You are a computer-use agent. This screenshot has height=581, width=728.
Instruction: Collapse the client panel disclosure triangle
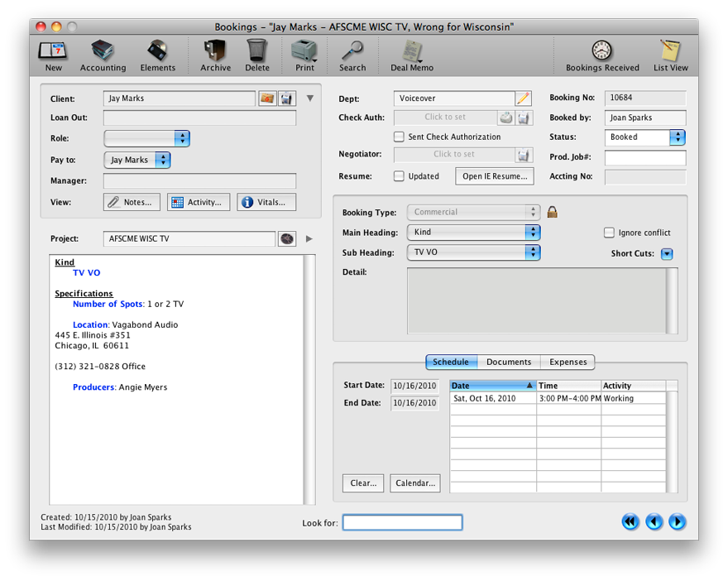click(x=309, y=98)
